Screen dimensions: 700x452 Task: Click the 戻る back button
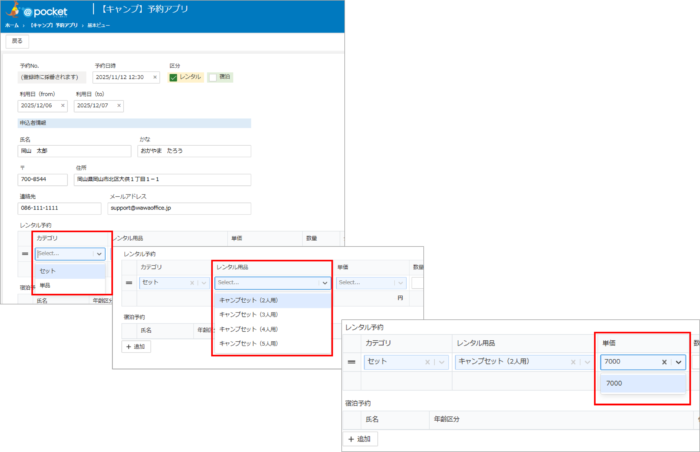point(17,42)
